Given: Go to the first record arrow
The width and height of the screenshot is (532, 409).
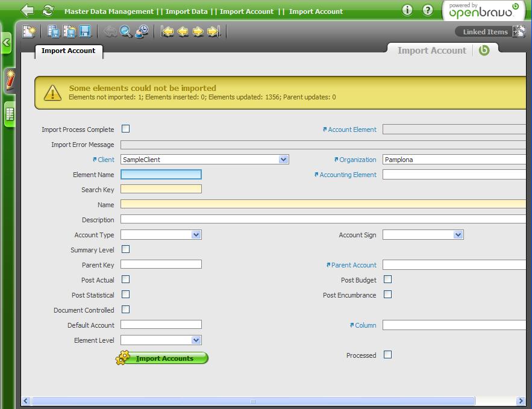Looking at the screenshot, I should 167,31.
